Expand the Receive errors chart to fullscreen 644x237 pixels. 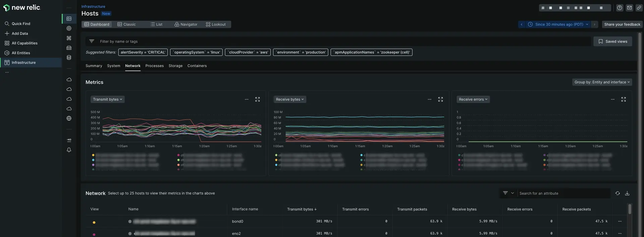point(623,99)
